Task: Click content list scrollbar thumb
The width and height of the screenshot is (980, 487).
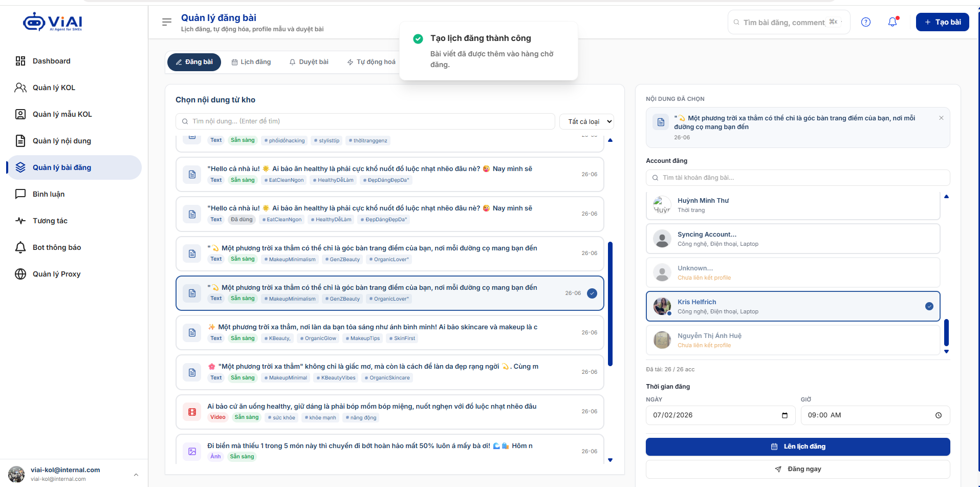Action: point(610,304)
